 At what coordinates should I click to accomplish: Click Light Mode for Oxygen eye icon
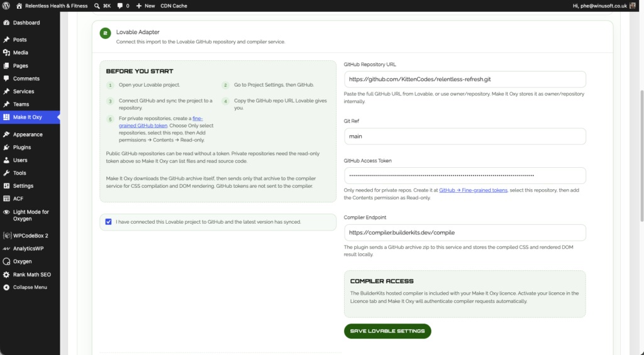tap(6, 212)
